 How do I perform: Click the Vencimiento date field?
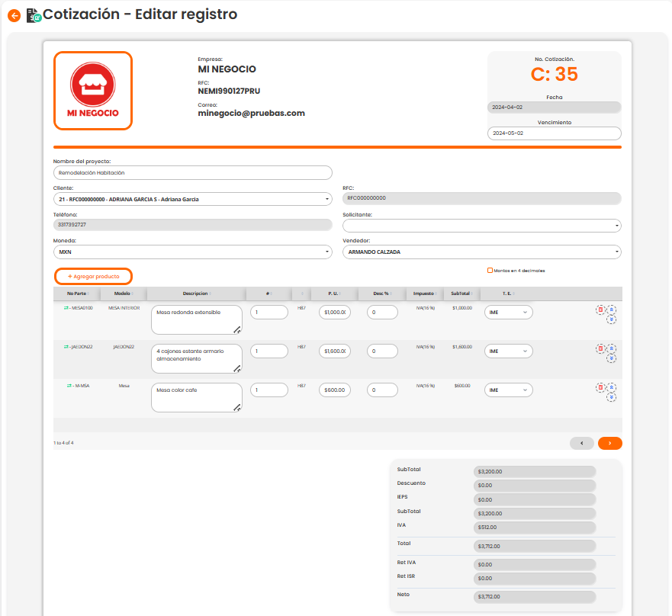coord(554,133)
